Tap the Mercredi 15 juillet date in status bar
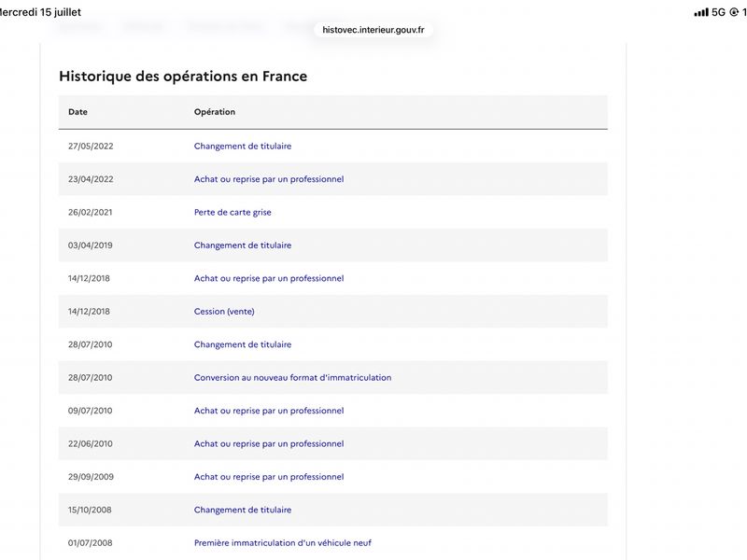This screenshot has width=747, height=560. click(39, 12)
